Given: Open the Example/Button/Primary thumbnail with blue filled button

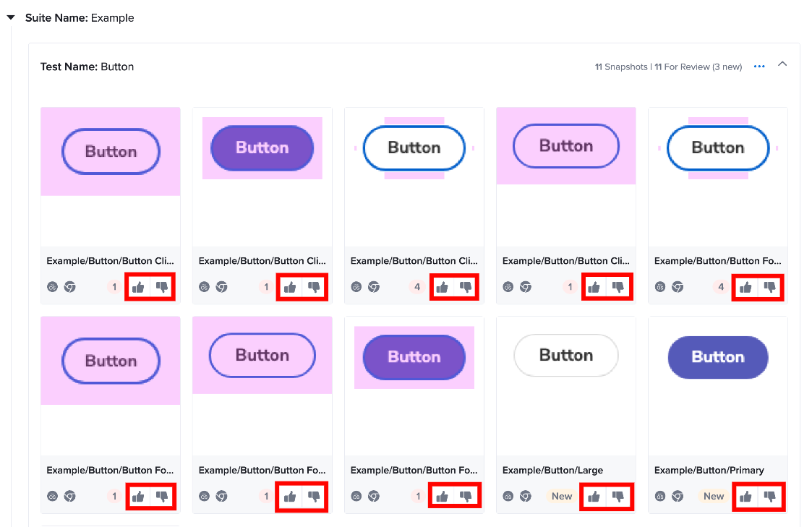Looking at the screenshot, I should tap(718, 386).
